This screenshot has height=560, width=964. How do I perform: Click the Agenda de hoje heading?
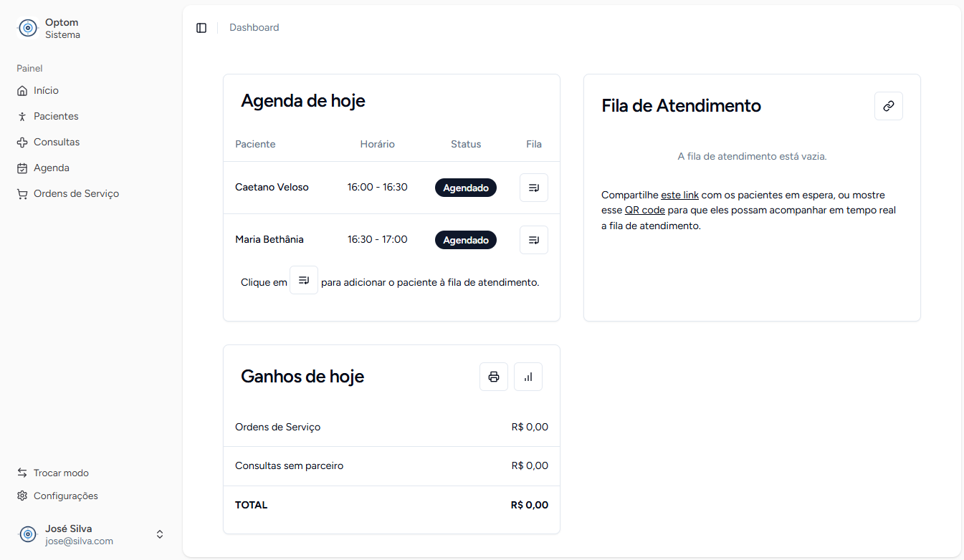(303, 101)
